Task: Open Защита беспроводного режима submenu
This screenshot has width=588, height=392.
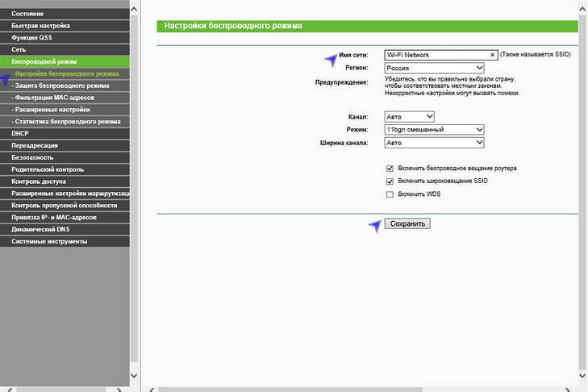Action: [x=65, y=85]
